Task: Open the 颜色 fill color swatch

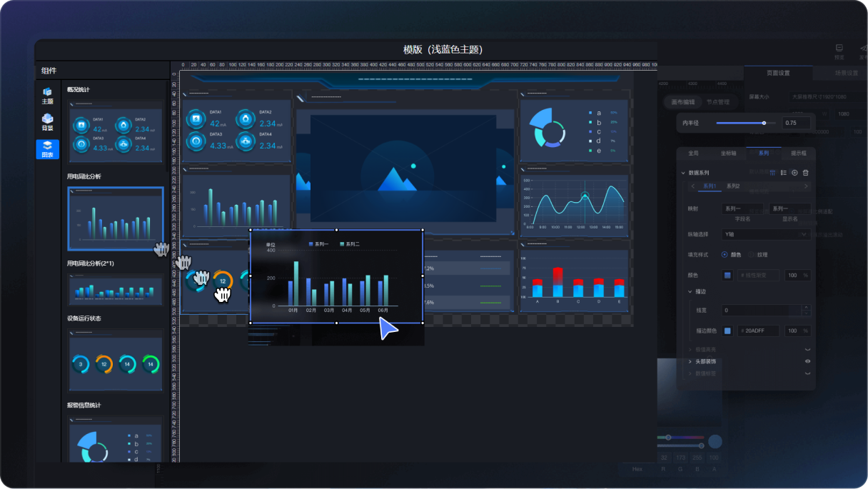Action: pos(727,275)
